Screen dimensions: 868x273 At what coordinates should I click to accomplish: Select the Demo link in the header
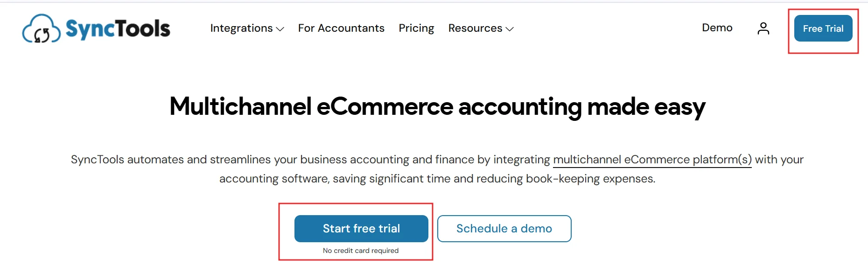click(x=717, y=28)
